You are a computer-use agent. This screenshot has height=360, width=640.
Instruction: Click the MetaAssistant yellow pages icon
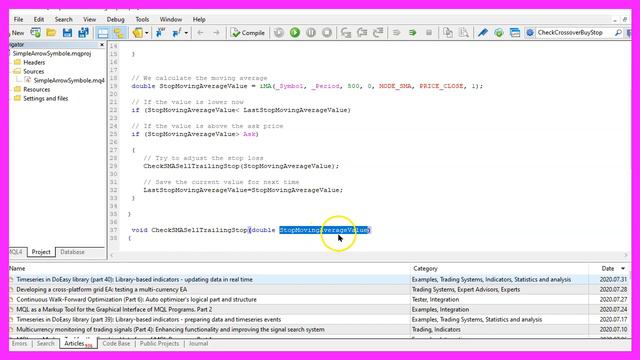pos(138,33)
